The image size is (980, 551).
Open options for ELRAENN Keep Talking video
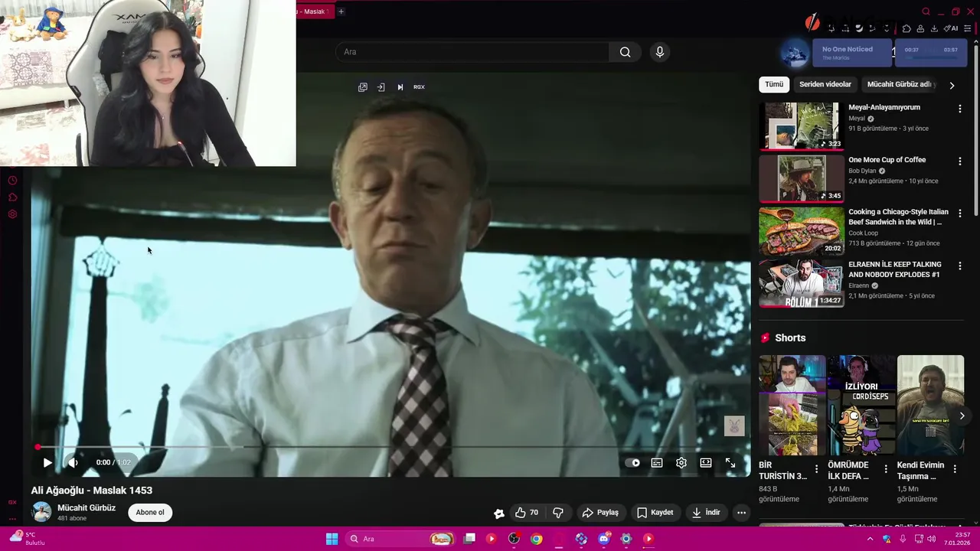pos(959,266)
